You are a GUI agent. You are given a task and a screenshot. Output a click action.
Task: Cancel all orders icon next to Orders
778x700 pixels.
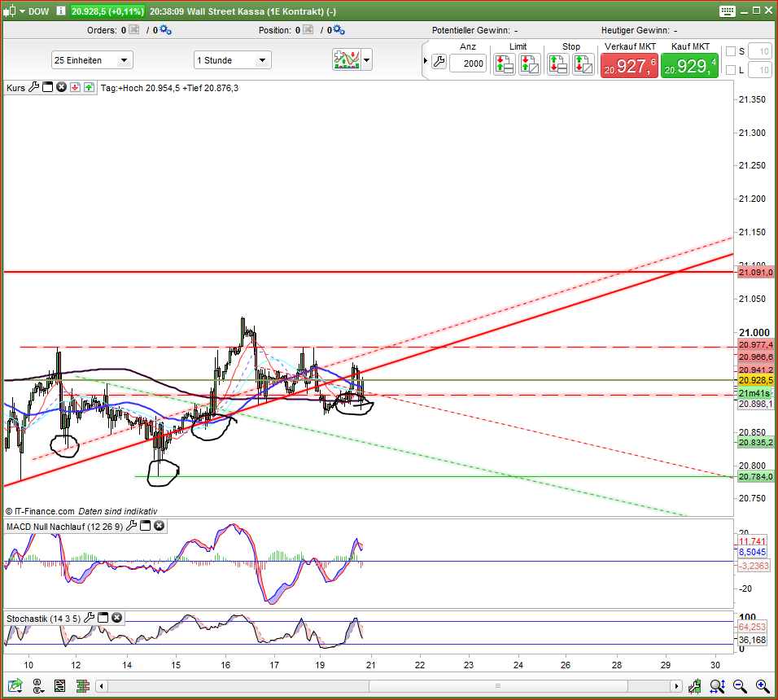(134, 30)
